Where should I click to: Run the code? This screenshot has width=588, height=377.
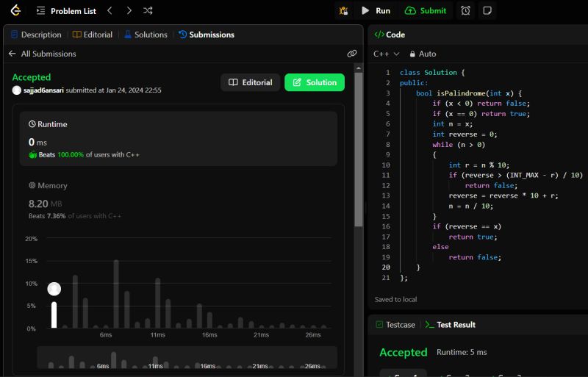coord(376,11)
